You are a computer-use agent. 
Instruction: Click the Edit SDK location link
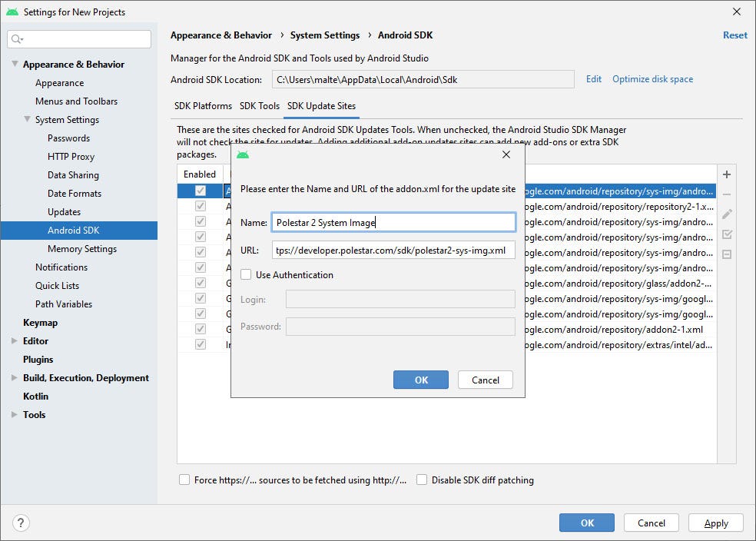coord(594,79)
